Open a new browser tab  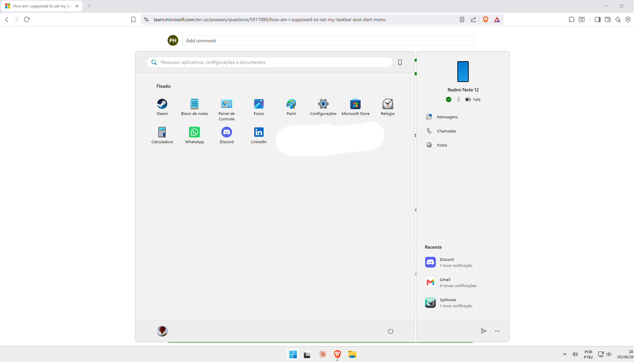click(89, 6)
